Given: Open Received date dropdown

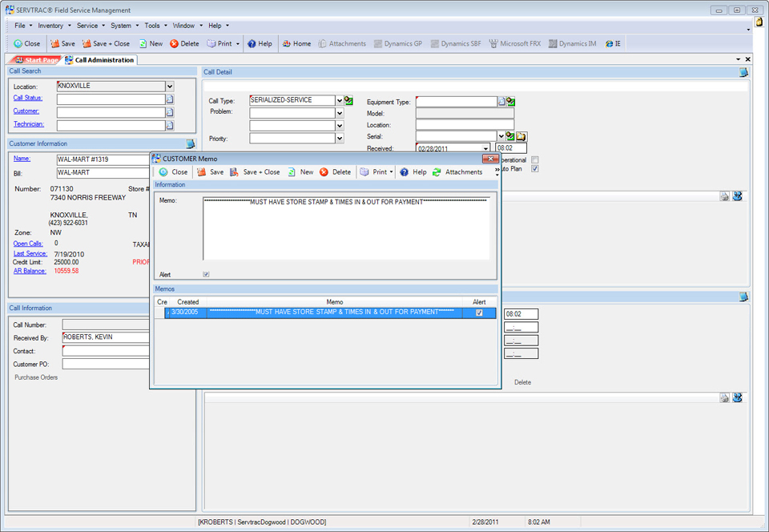Looking at the screenshot, I should pos(485,148).
